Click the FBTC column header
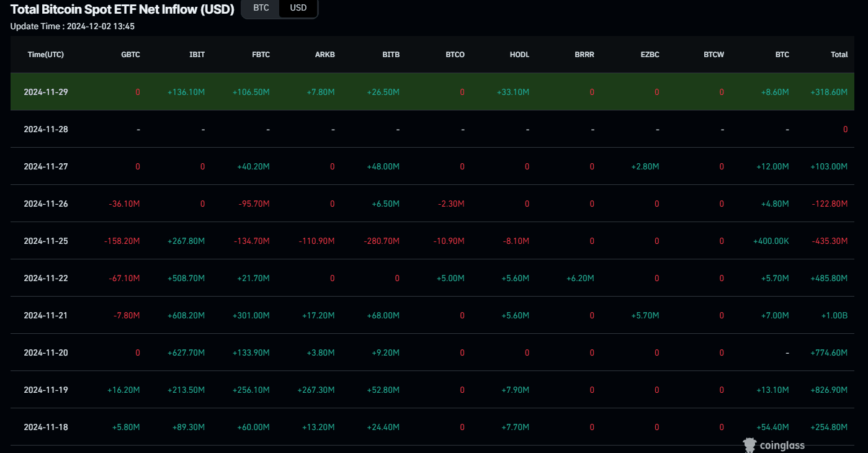 [x=261, y=55]
